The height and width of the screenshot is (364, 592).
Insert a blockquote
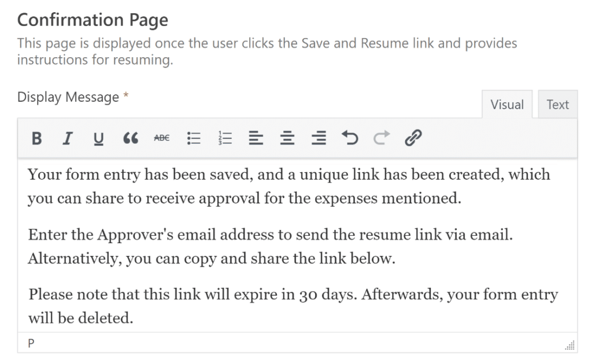point(131,138)
